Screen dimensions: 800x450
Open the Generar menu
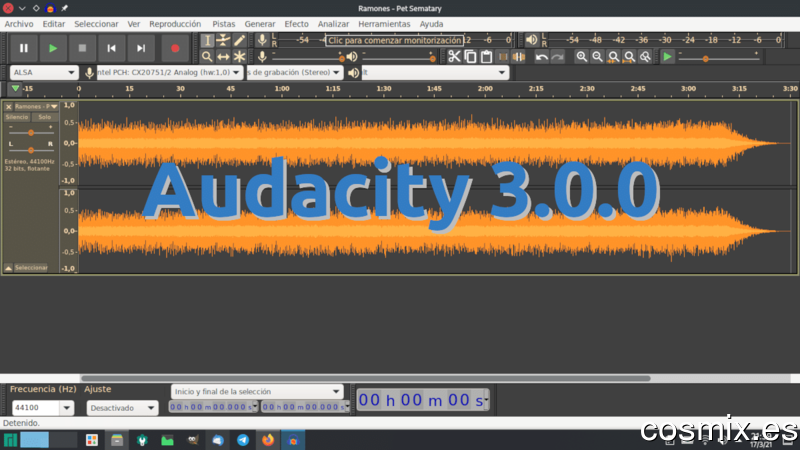pos(260,24)
